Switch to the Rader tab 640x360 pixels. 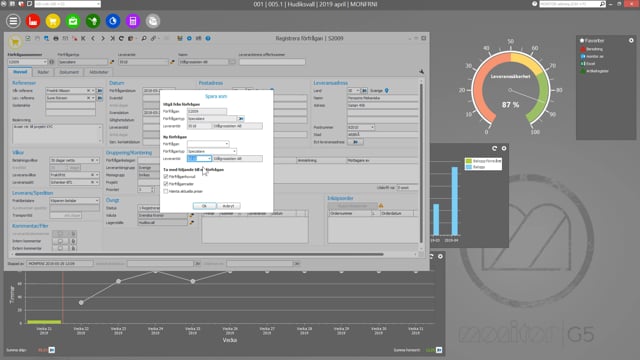point(43,72)
